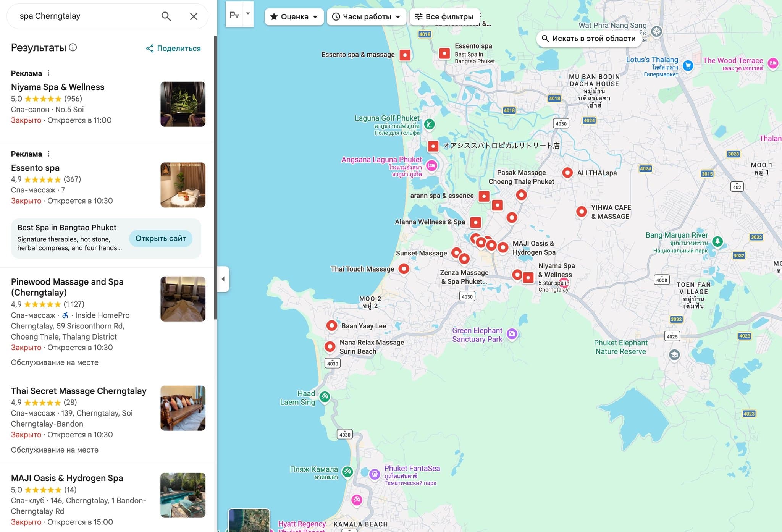Click the Nana Relax Massage pin
The image size is (782, 532).
tap(330, 347)
